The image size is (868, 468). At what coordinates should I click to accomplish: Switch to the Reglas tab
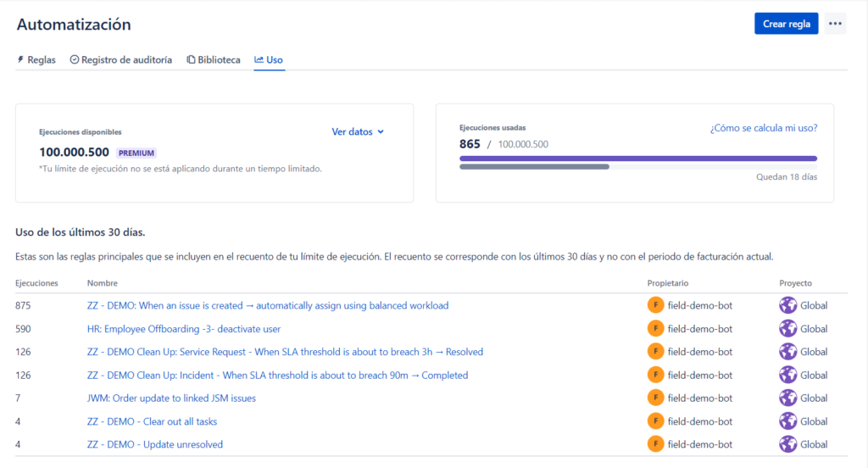36,60
